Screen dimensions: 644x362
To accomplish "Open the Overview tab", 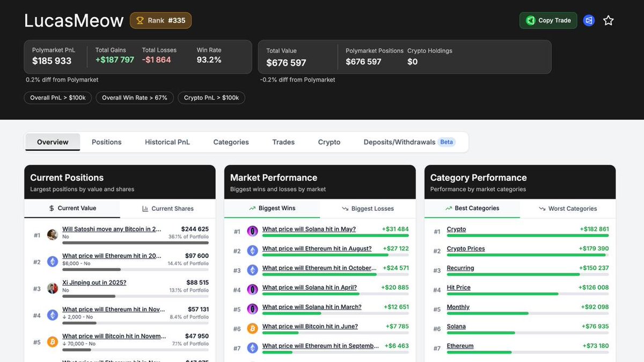I will tap(53, 142).
